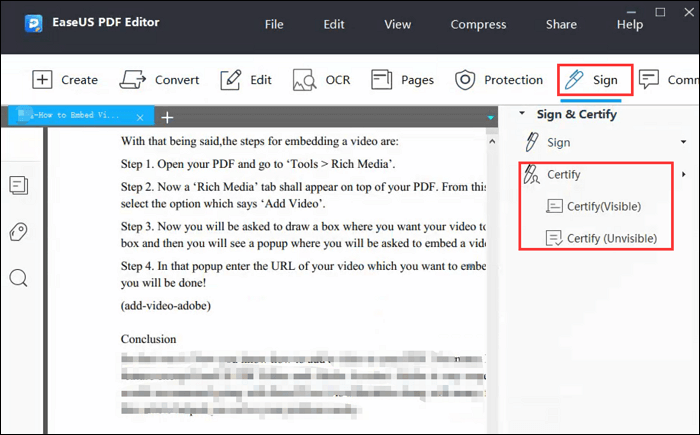Click the Create toolbar label
700x435 pixels.
pyautogui.click(x=79, y=80)
